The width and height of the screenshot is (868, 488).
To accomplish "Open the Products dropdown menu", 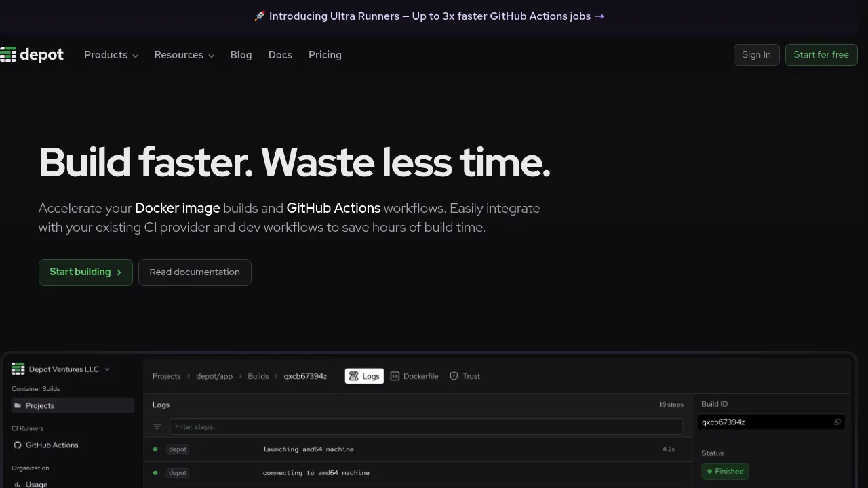I will [111, 55].
